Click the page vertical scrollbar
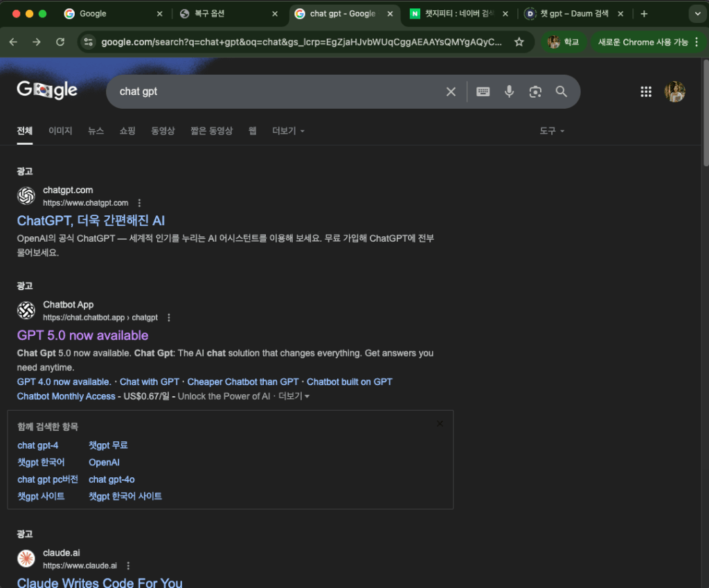 click(706, 113)
